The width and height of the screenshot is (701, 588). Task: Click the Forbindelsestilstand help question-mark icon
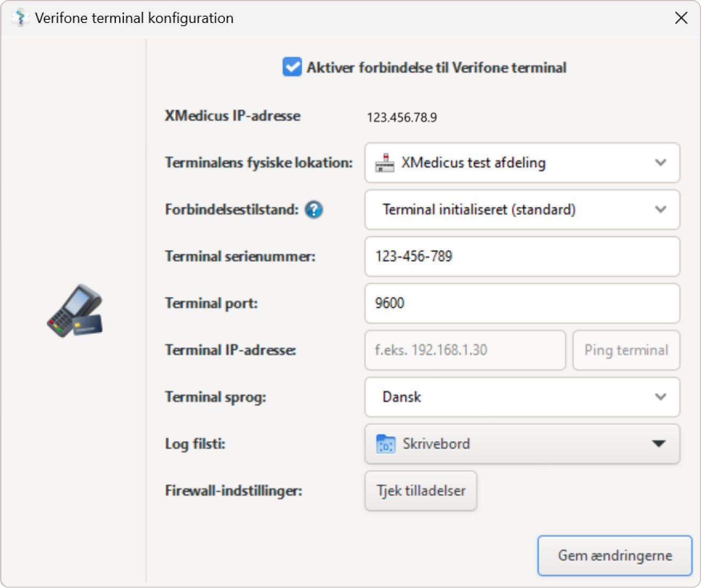[x=314, y=210]
